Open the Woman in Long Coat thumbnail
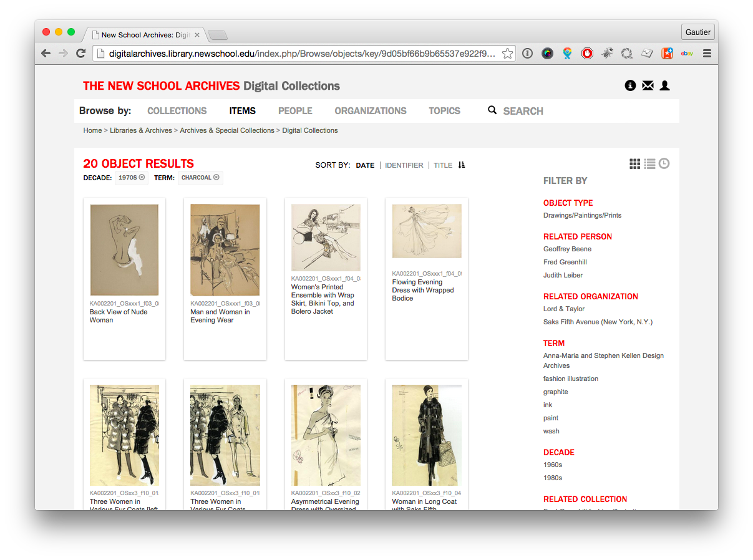Viewport: 753px width, 560px height. point(427,435)
